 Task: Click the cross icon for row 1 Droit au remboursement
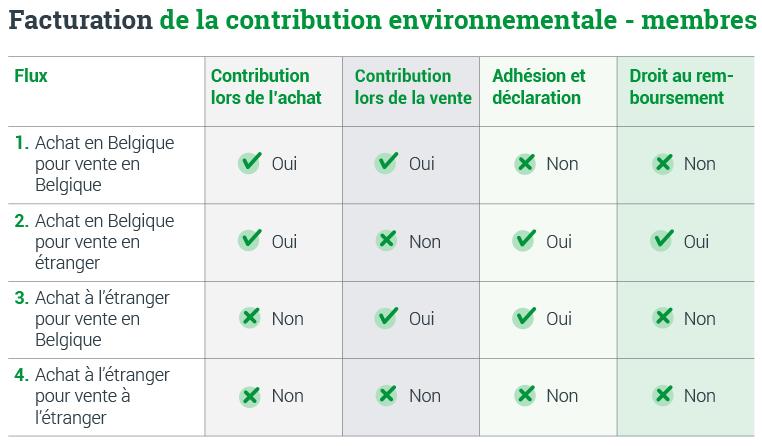click(662, 164)
